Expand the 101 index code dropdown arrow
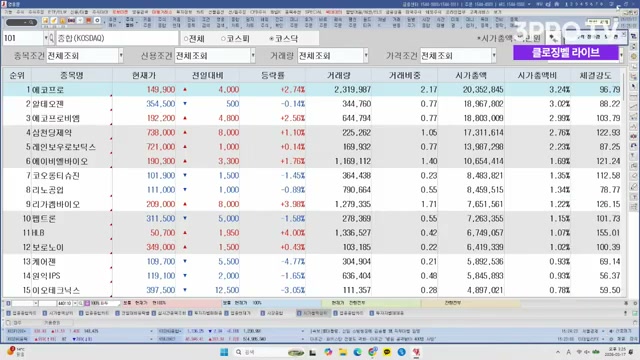The height and width of the screenshot is (360, 640). click(x=46, y=38)
